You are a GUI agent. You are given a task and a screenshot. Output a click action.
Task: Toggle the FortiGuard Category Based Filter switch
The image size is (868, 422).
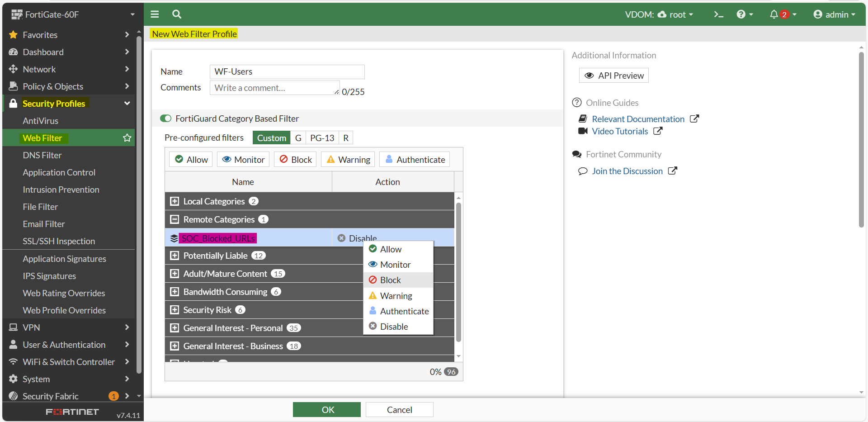[x=166, y=119]
